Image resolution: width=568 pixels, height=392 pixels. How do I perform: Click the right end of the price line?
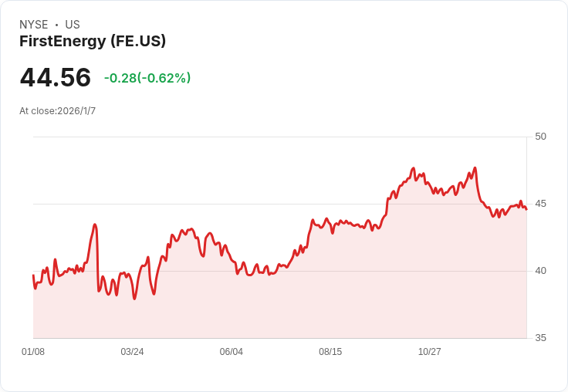click(x=526, y=208)
